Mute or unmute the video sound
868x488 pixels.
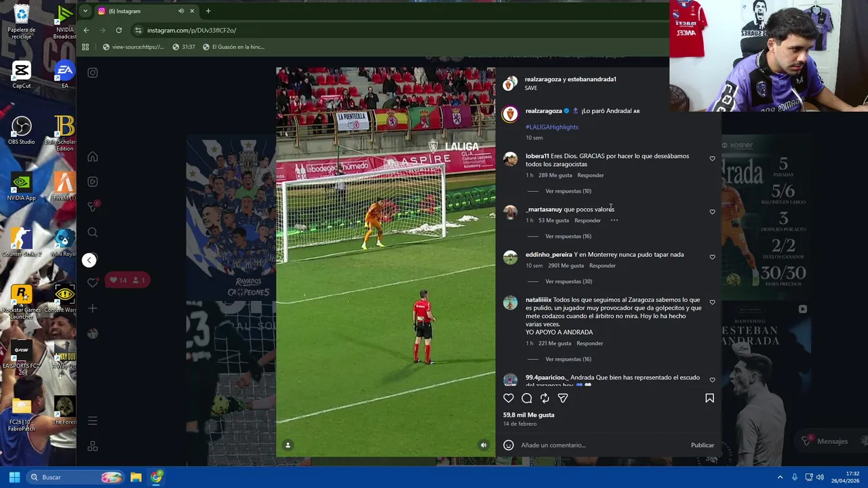point(484,445)
